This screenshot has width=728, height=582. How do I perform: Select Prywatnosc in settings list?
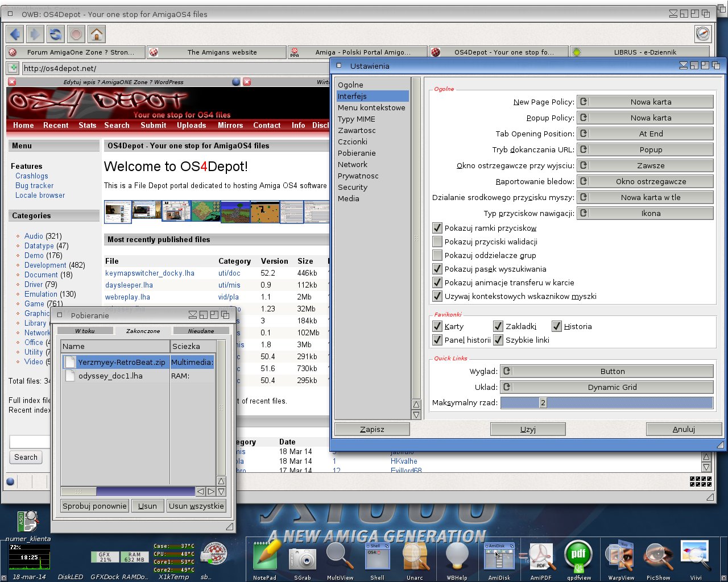coord(358,176)
